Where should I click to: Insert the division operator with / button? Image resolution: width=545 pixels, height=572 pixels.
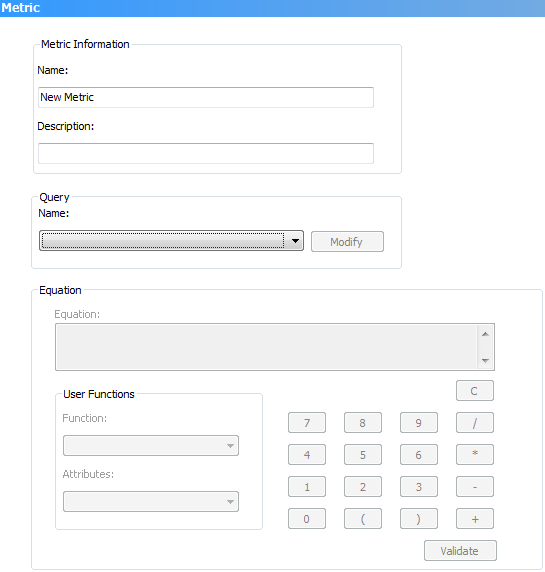coord(475,423)
